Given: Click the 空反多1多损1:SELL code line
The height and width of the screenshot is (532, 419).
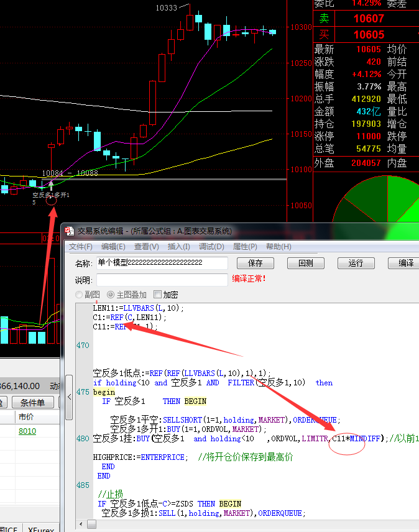Looking at the screenshot, I should click(x=203, y=513).
